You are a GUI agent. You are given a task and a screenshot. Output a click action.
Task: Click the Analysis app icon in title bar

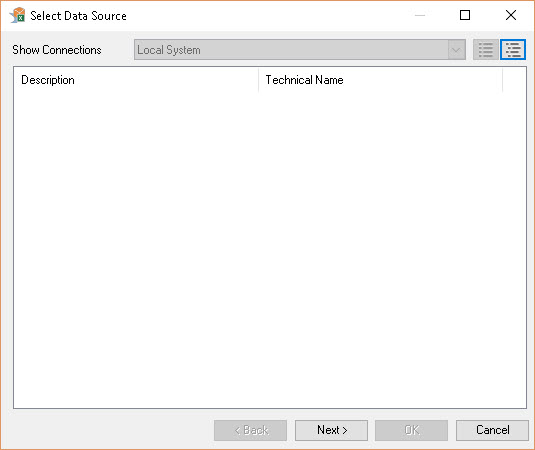[x=18, y=15]
